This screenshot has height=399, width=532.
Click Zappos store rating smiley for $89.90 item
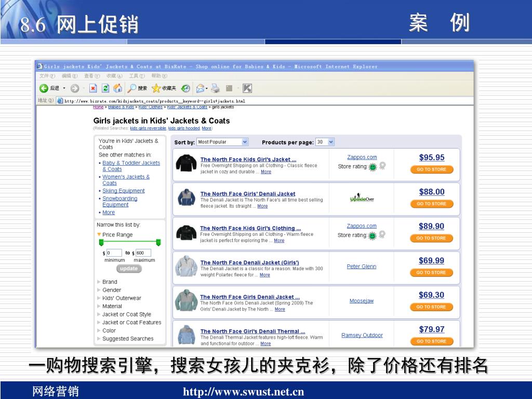(372, 235)
